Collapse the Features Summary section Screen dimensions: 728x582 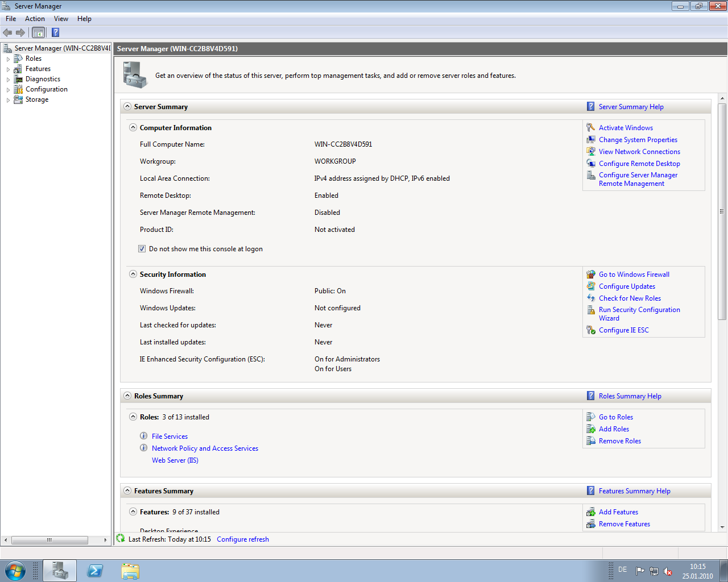coord(127,491)
